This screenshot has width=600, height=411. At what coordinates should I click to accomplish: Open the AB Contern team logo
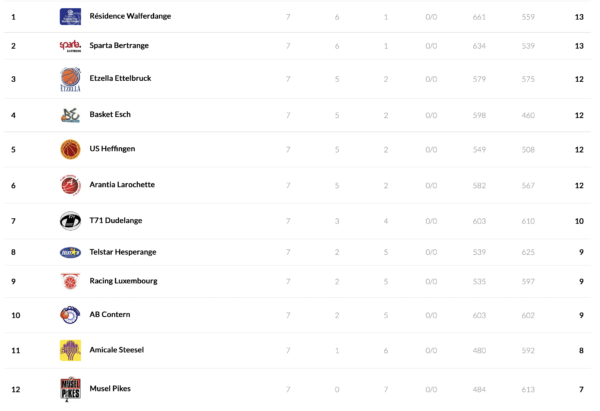[70, 315]
